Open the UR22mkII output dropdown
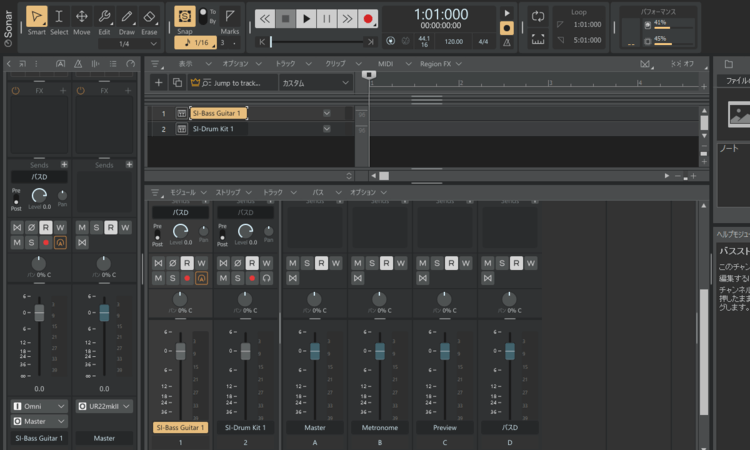The width and height of the screenshot is (750, 450). [x=104, y=406]
